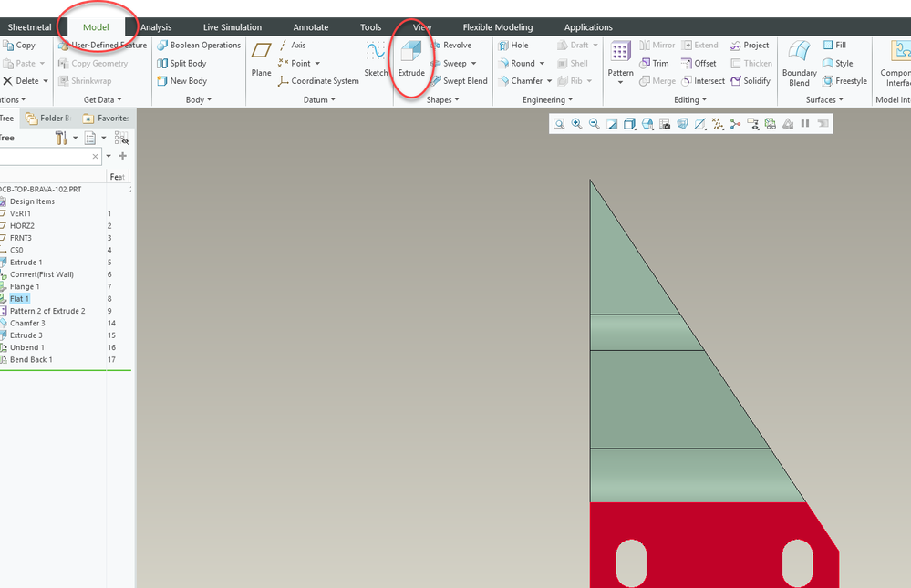Clear the model tree search box
Image resolution: width=911 pixels, height=588 pixels.
point(95,156)
